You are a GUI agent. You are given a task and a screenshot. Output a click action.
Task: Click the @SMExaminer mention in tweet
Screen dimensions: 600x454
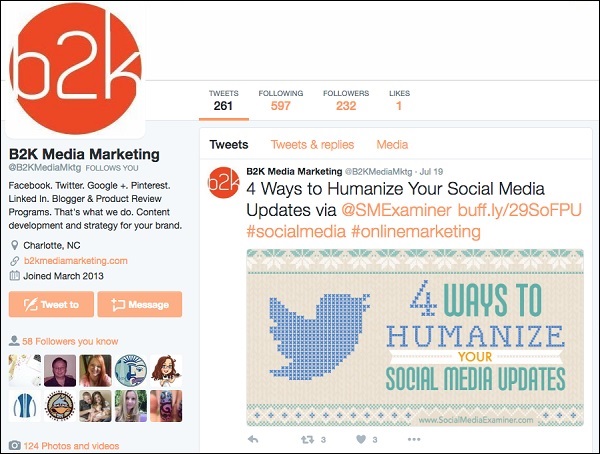click(x=396, y=210)
